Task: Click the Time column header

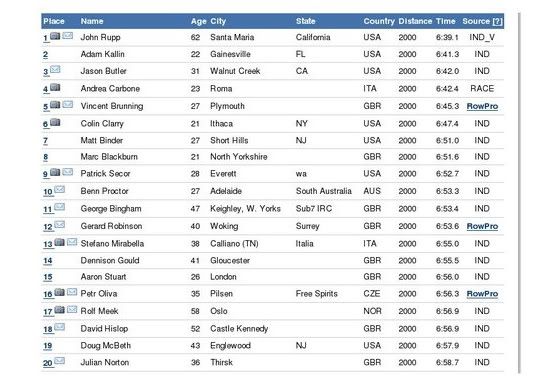Action: tap(445, 21)
